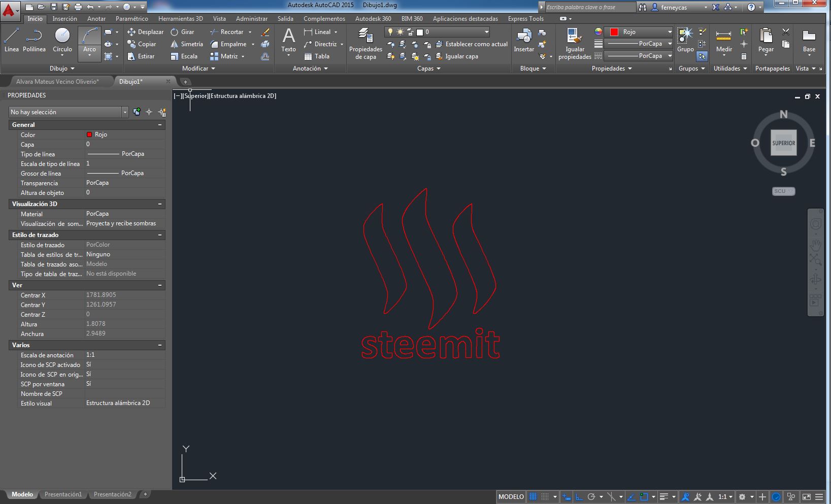
Task: Click the [Estructura alámbrica 2D] viewport label
Action: pyautogui.click(x=243, y=96)
